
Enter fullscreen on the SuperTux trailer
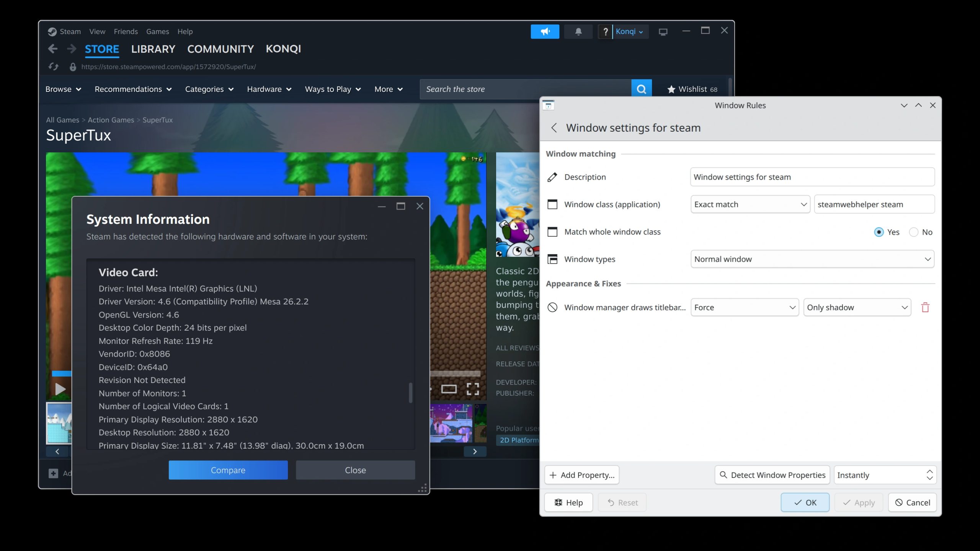point(473,389)
